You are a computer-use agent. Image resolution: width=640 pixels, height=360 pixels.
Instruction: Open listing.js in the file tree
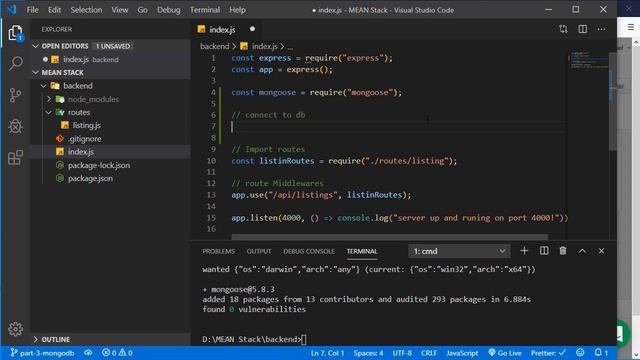coord(110,125)
